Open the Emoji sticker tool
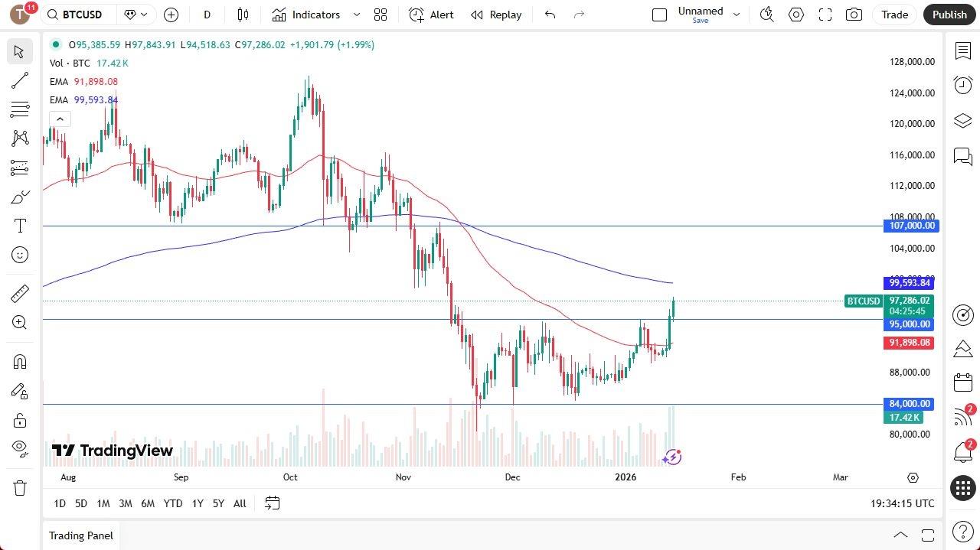Image resolution: width=980 pixels, height=550 pixels. pyautogui.click(x=19, y=255)
